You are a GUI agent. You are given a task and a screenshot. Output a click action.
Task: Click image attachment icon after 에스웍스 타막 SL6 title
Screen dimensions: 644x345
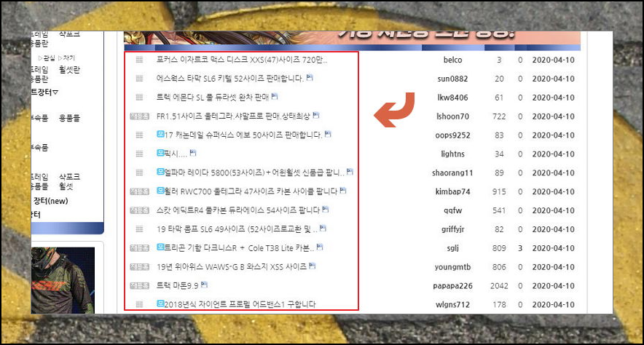310,77
